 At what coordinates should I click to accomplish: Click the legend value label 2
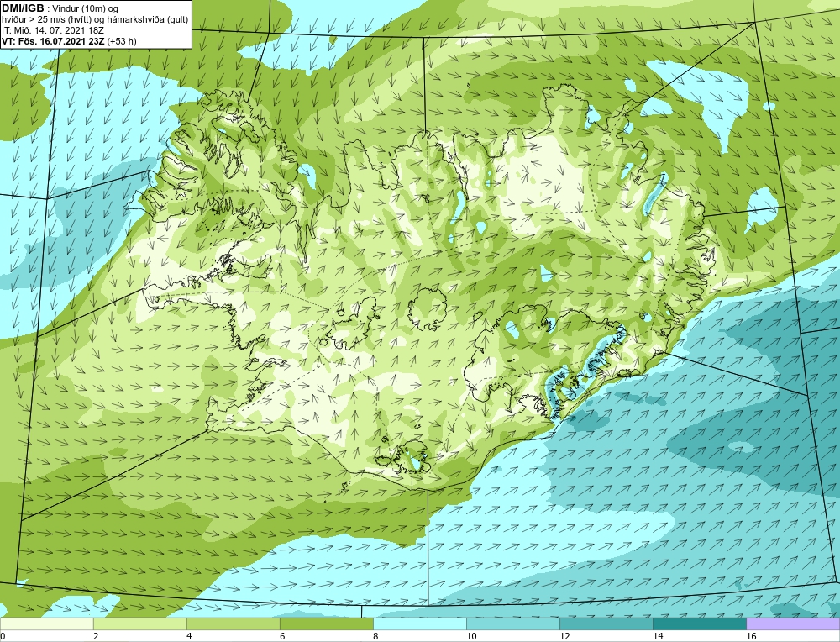[96, 636]
